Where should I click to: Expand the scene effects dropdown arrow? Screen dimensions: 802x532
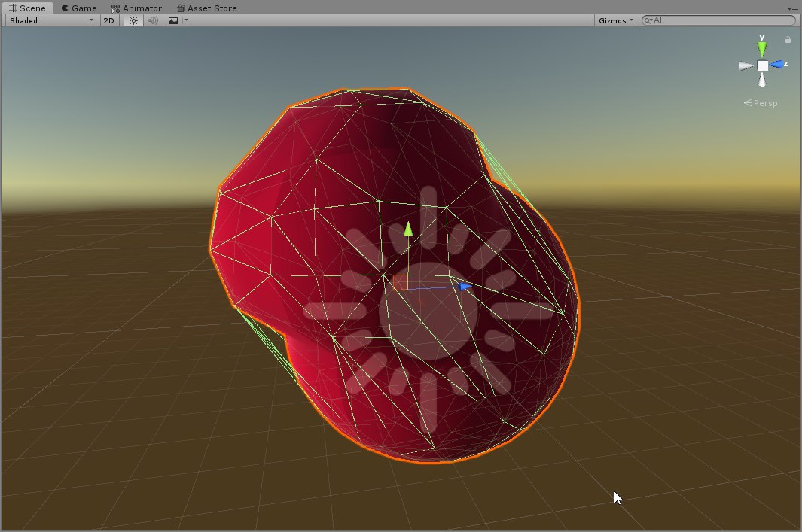tap(186, 20)
